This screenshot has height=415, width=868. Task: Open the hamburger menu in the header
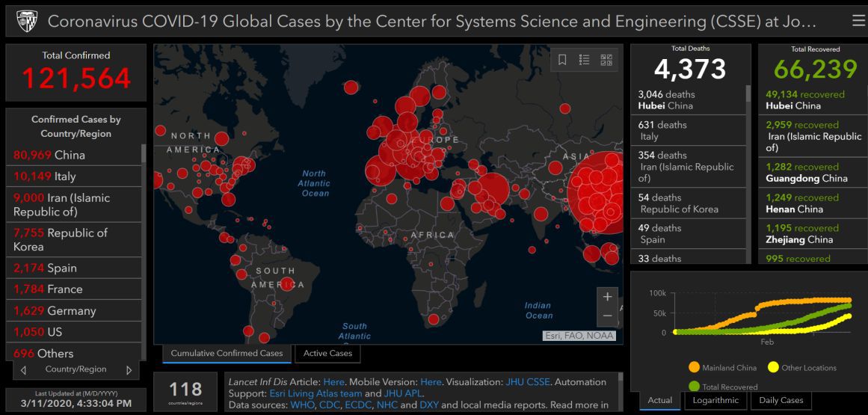[x=858, y=20]
